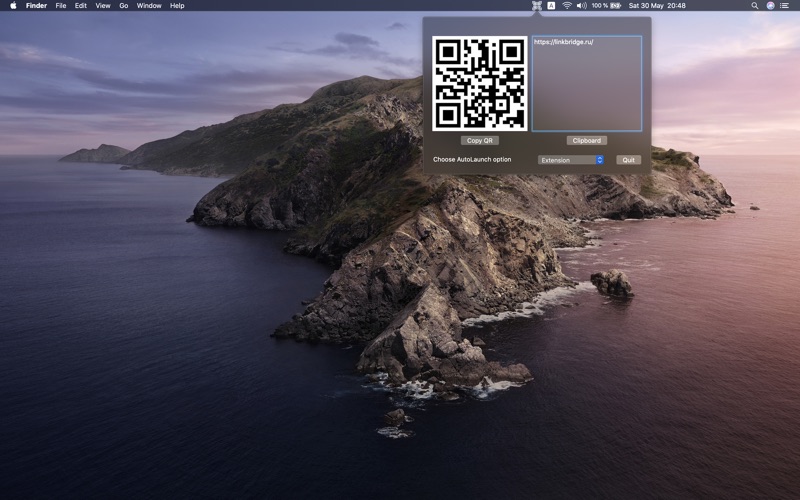
Task: Click the Choose AutoLaunch option label
Action: 472,159
